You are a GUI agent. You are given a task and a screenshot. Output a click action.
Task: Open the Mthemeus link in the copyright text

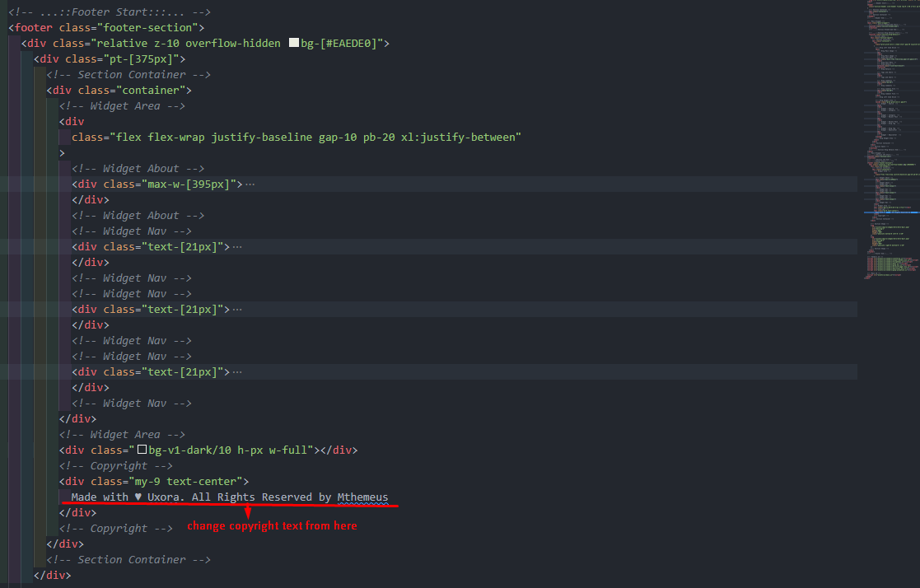click(363, 497)
